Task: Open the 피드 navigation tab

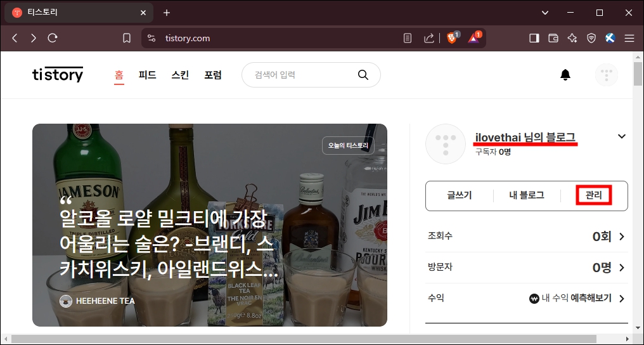Action: [148, 75]
